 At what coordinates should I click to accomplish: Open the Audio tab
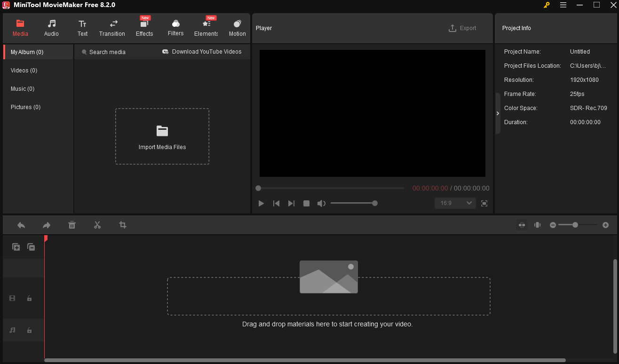51,28
